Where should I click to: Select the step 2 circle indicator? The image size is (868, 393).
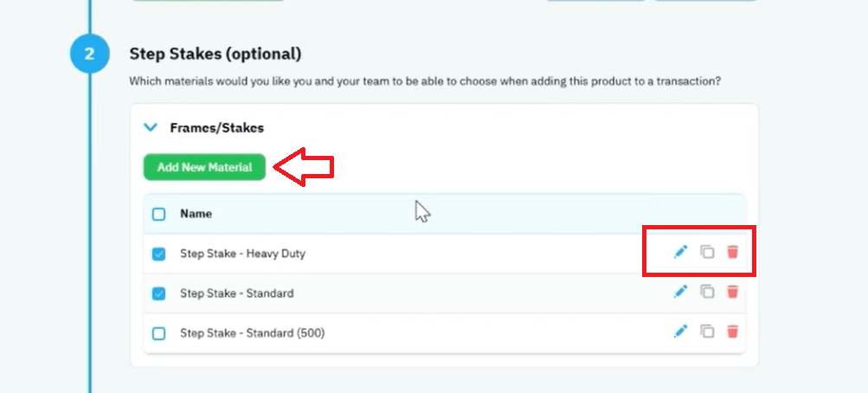pos(90,54)
